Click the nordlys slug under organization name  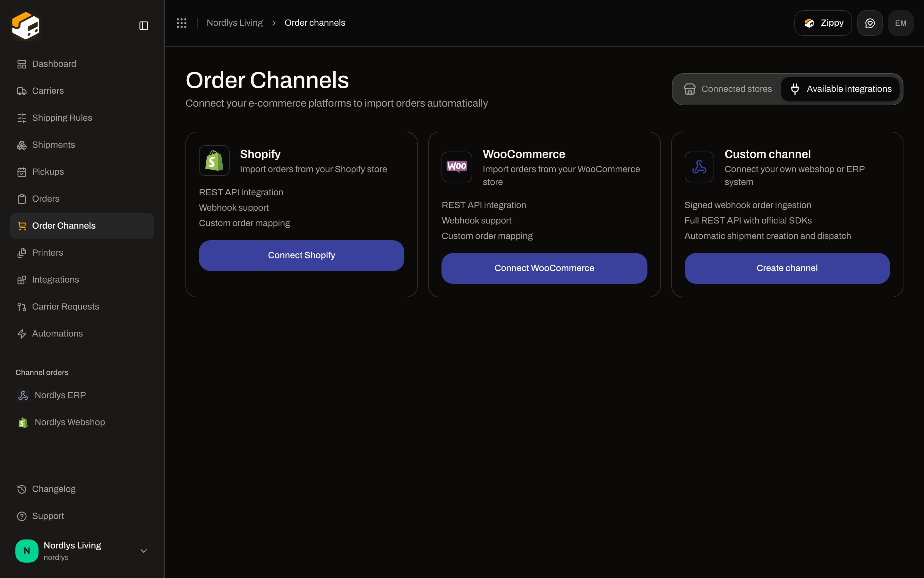click(56, 557)
